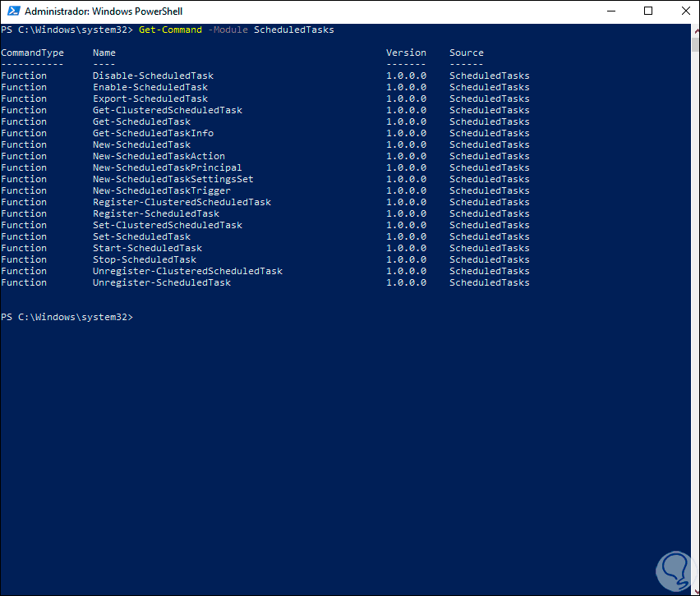Select Enable-ScheduledTask name
This screenshot has height=596, width=700.
point(150,88)
